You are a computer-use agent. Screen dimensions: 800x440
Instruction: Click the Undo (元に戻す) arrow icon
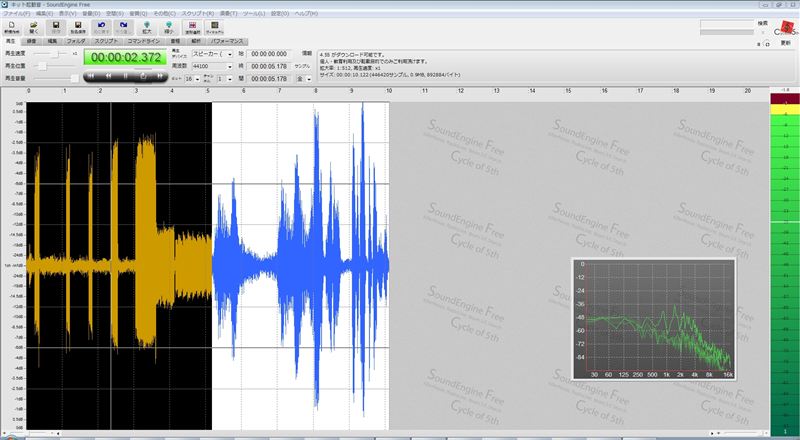click(x=101, y=27)
